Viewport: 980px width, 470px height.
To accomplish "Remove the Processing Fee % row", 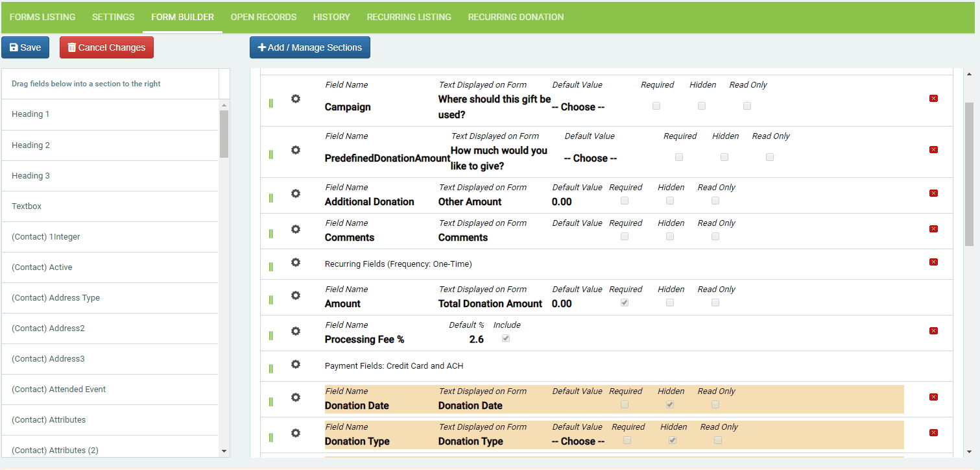I will [x=933, y=330].
